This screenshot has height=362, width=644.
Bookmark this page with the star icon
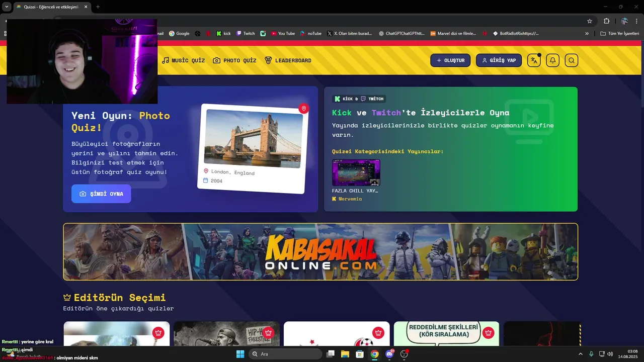pos(590,21)
